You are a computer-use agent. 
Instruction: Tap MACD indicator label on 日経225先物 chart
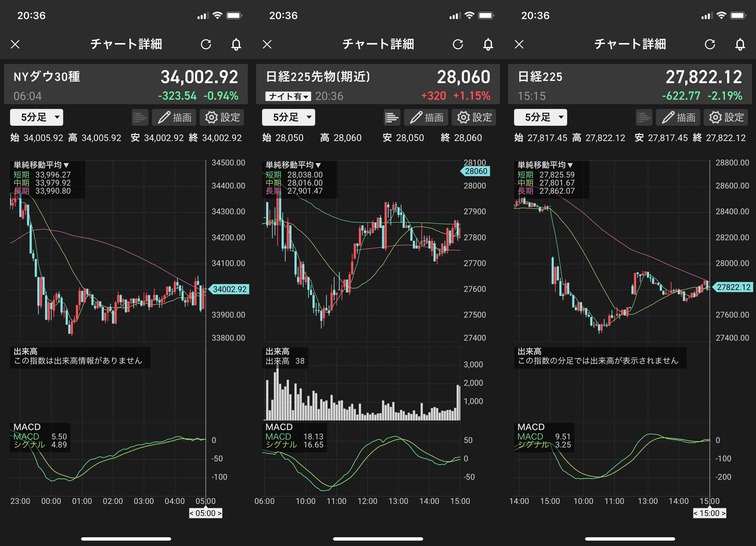(x=279, y=427)
